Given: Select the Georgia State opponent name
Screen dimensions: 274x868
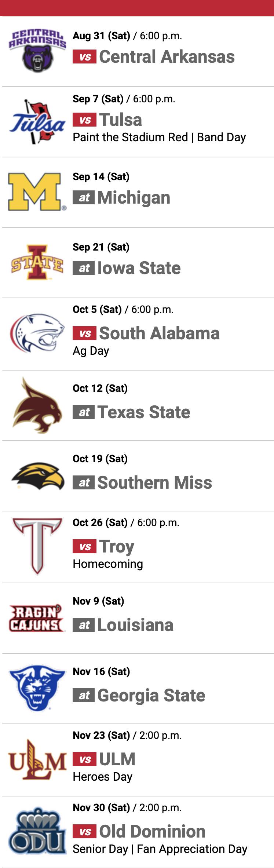Looking at the screenshot, I should click(x=151, y=695).
